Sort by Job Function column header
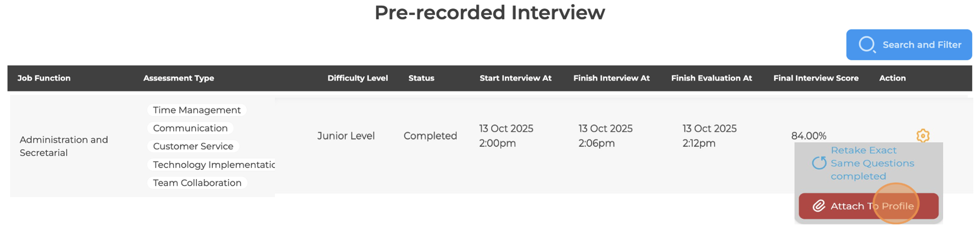Viewport: 980px width, 230px height. [x=44, y=78]
